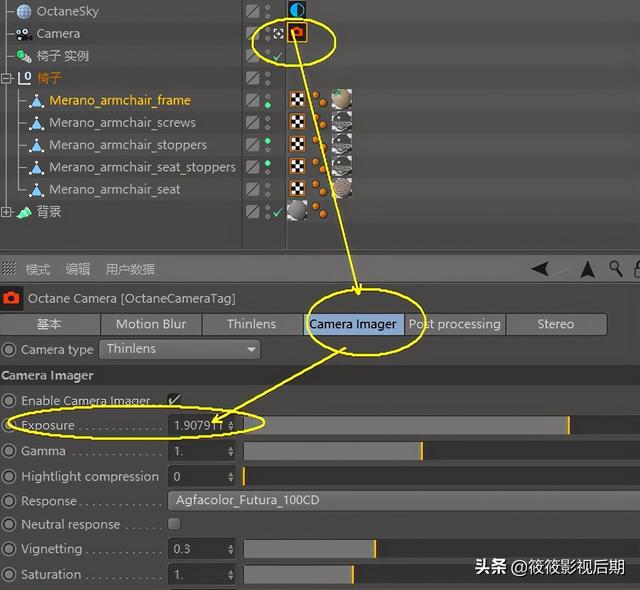640x590 pixels.
Task: Collapse the 椅子 group tree node
Action: [6, 78]
